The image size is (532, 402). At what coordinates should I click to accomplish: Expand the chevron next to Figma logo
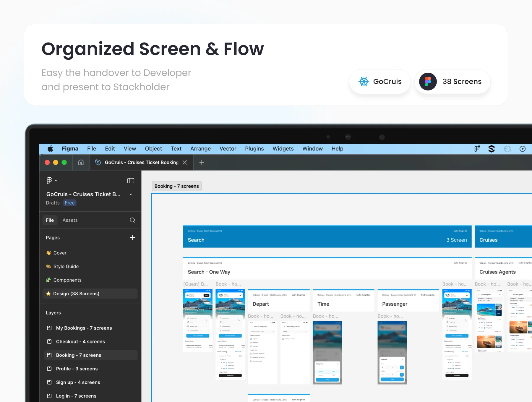tap(56, 181)
